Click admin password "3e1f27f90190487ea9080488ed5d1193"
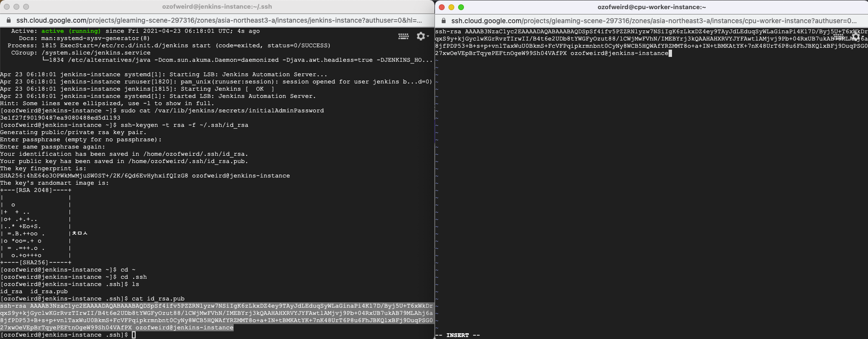This screenshot has width=868, height=339. (60, 118)
